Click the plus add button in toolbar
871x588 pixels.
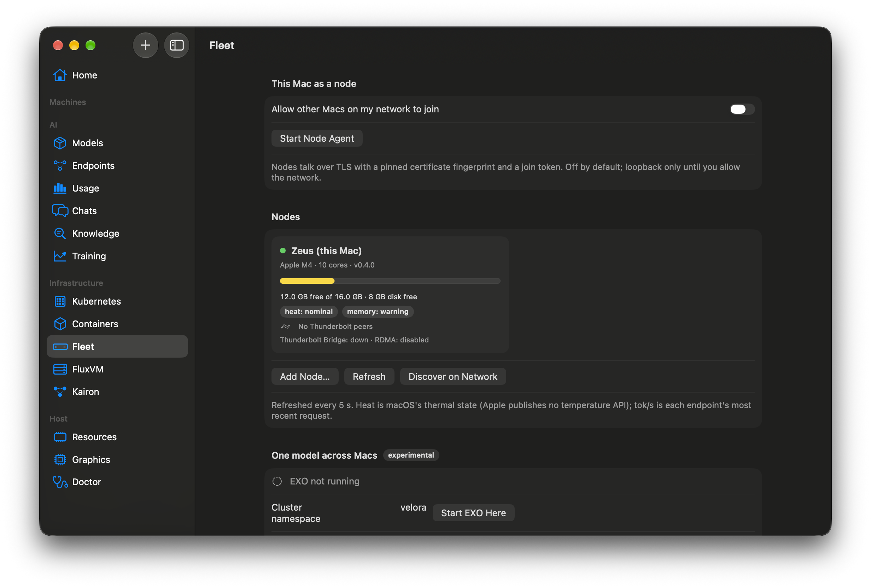145,45
